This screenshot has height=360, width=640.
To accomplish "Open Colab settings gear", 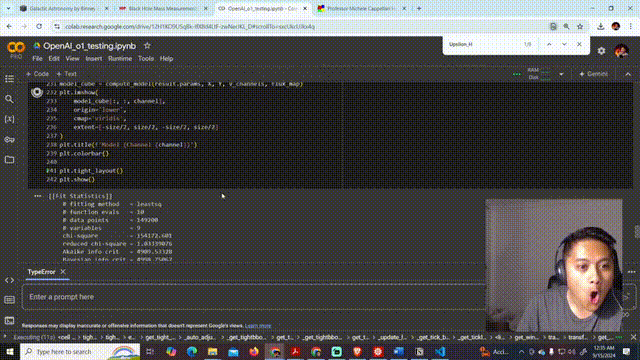I will (601, 51).
